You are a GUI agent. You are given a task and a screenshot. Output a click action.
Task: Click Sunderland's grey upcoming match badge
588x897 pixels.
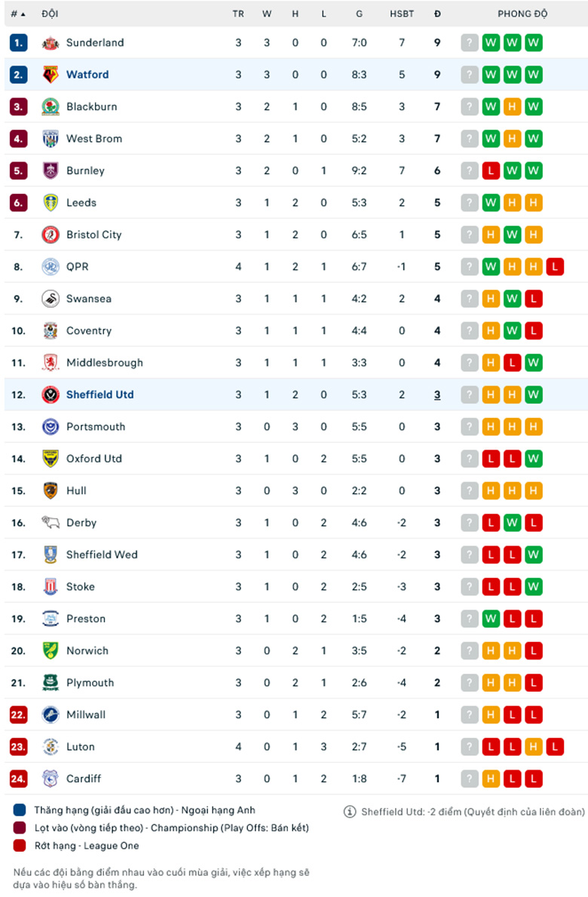tap(470, 43)
